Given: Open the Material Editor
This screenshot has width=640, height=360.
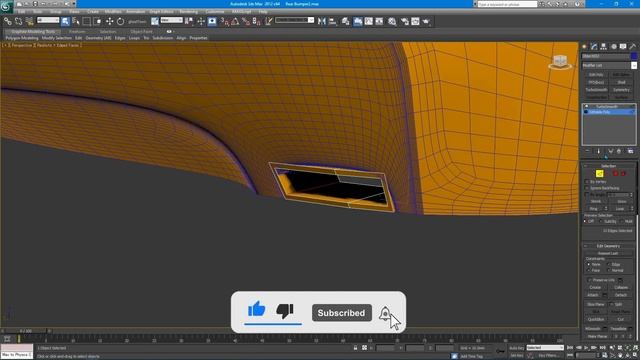Looking at the screenshot, I should (x=392, y=21).
